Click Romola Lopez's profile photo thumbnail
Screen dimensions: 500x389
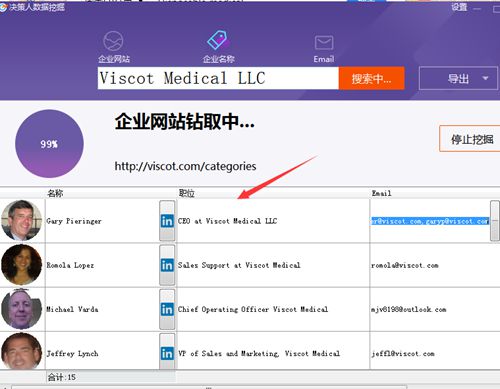[22, 265]
